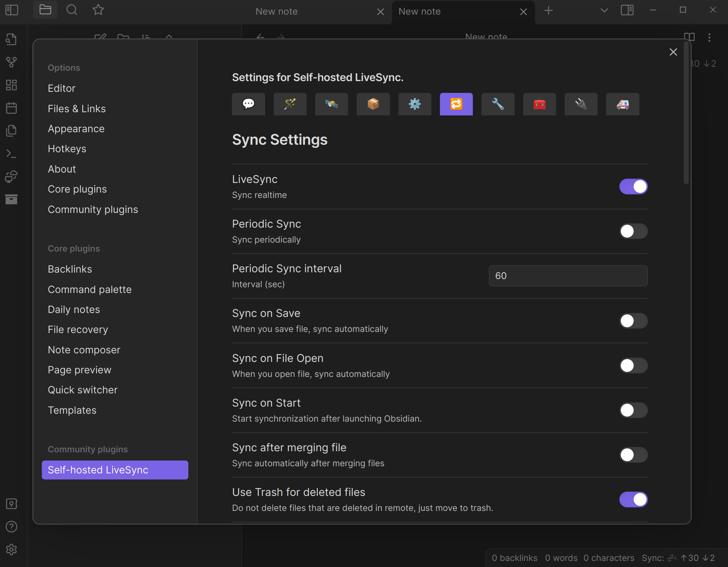Select the satellite remote configuration tab
The width and height of the screenshot is (728, 567).
coord(331,104)
